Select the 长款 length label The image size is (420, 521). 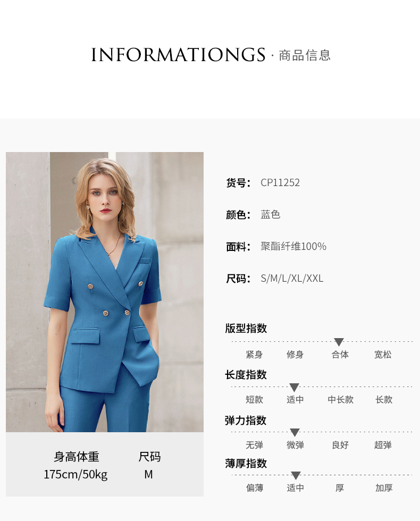[384, 399]
